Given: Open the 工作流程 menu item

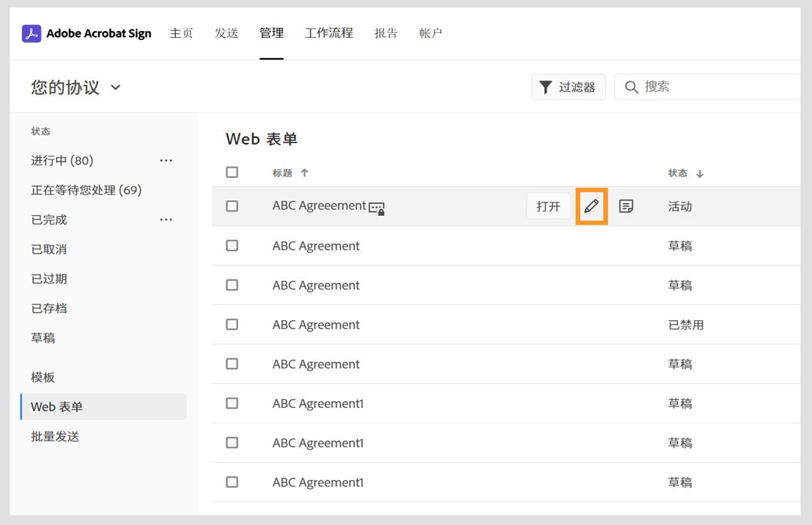Looking at the screenshot, I should click(329, 32).
